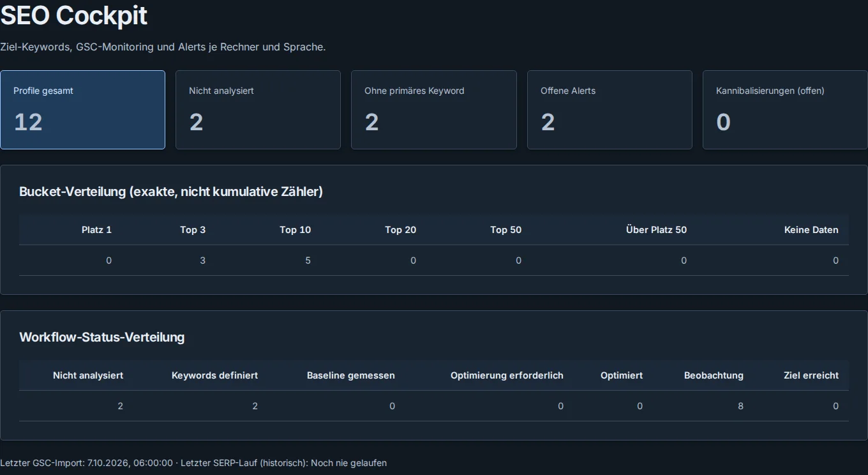Click the 0 value under Über Platz 50

tap(684, 260)
